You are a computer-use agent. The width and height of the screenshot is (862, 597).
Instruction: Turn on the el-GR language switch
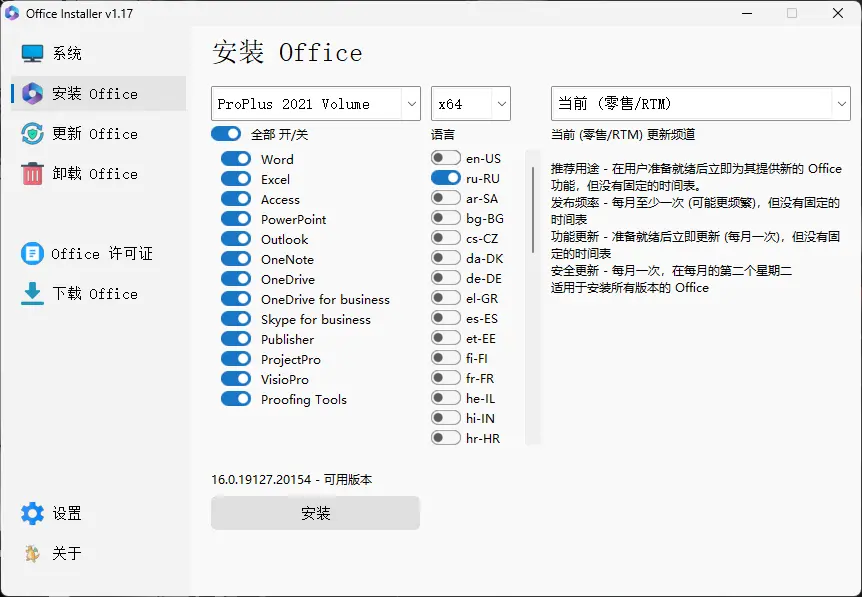coord(446,298)
